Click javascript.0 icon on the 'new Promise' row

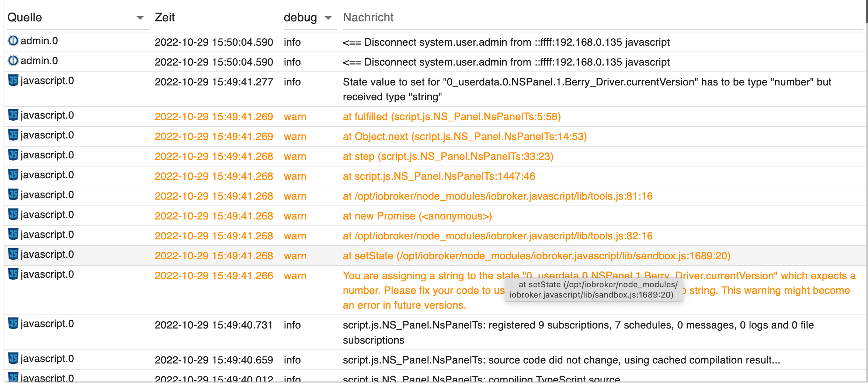pyautogui.click(x=13, y=215)
